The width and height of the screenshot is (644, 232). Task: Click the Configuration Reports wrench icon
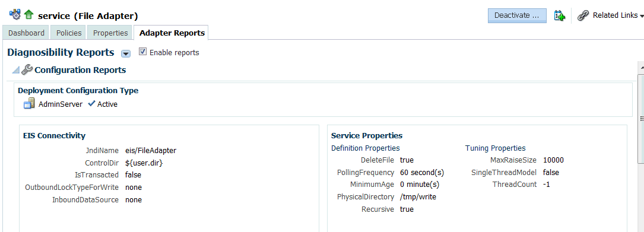click(x=27, y=70)
